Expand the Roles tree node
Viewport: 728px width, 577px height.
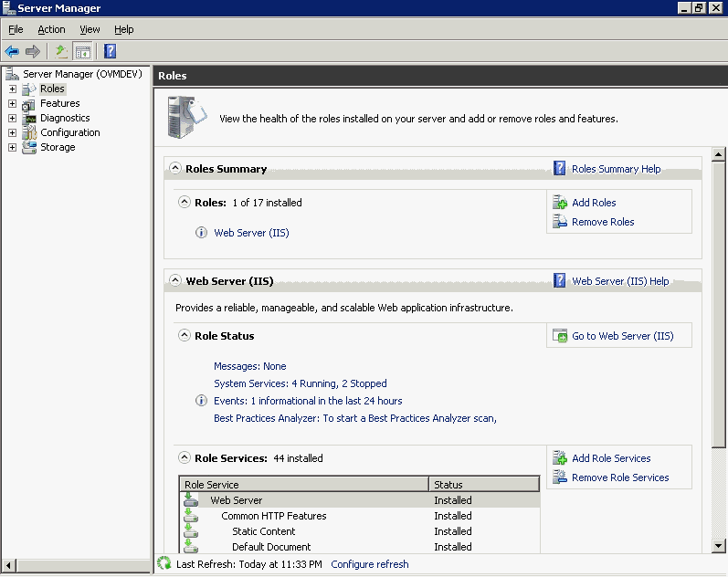(13, 89)
